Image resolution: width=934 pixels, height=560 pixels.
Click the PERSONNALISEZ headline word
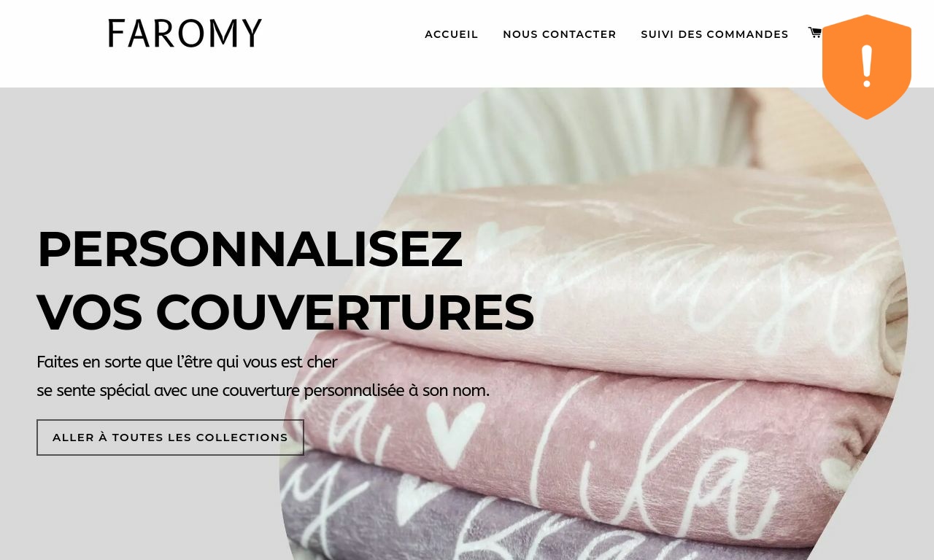pos(250,249)
